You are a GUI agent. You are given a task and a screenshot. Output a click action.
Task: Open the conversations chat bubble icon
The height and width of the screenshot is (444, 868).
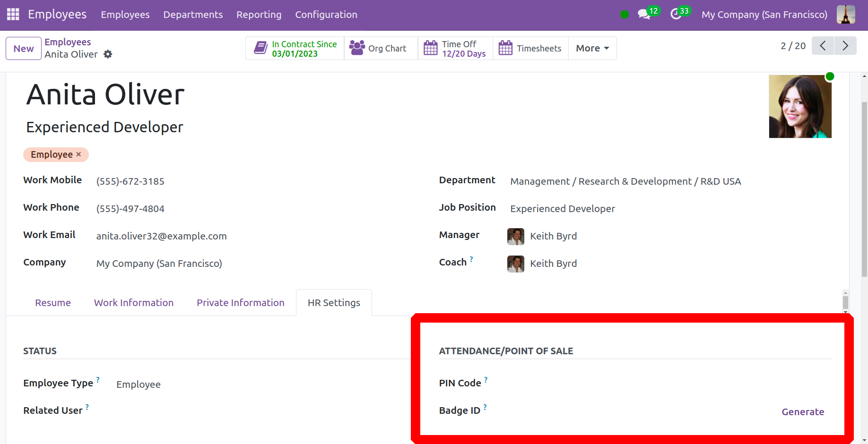(643, 14)
